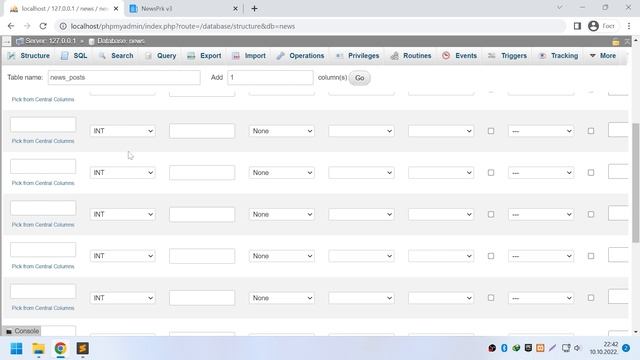This screenshot has width=640, height=360.
Task: Click the SQL tab icon
Action: pos(64,56)
